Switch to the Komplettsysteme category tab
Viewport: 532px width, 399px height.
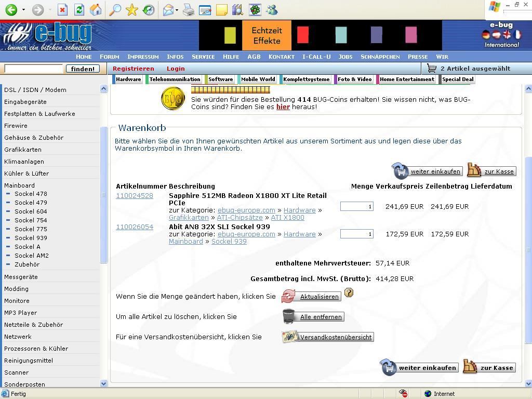pyautogui.click(x=306, y=79)
